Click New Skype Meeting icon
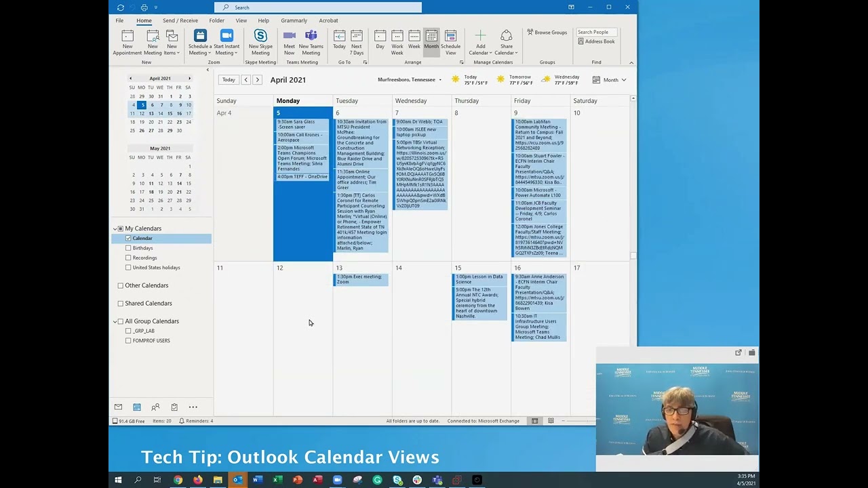868x488 pixels. tap(260, 42)
